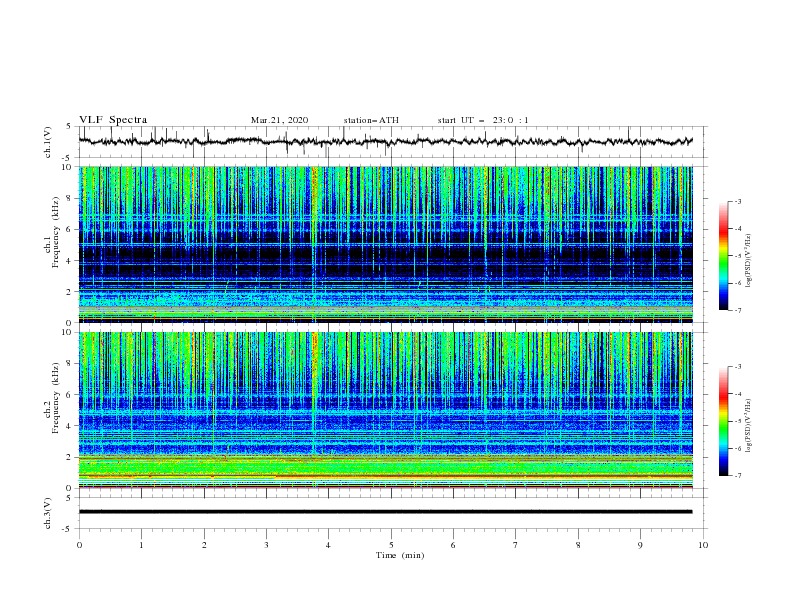Click the '5' tick on the time axis

point(391,545)
